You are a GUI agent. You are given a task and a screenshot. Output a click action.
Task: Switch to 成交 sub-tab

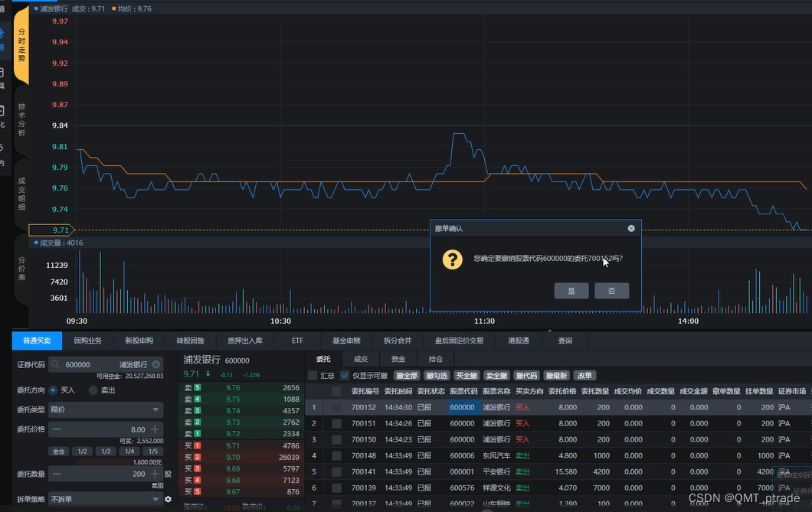click(x=361, y=359)
